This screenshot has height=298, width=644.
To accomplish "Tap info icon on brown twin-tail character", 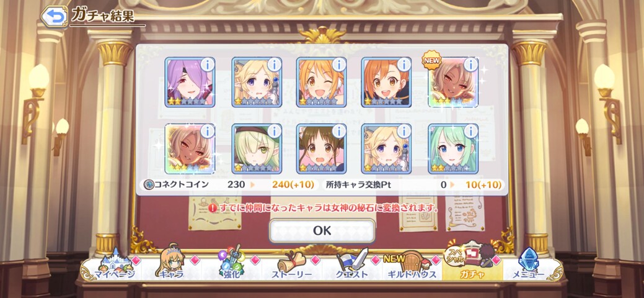I will pos(339,131).
